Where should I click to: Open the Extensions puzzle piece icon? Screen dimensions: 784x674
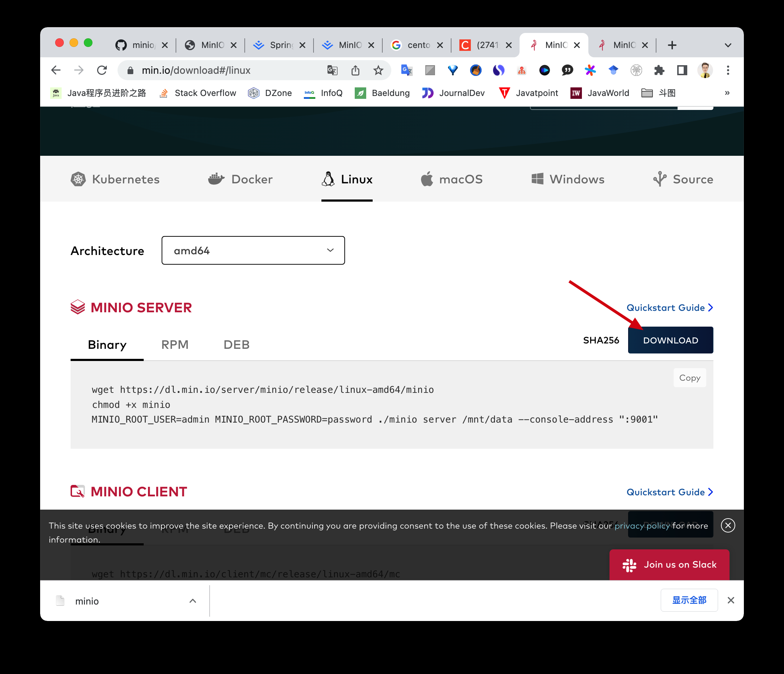point(659,70)
